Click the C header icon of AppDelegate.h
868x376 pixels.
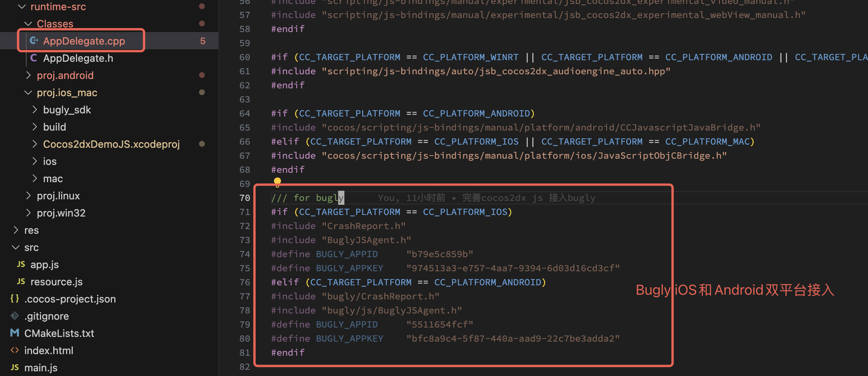[x=34, y=58]
